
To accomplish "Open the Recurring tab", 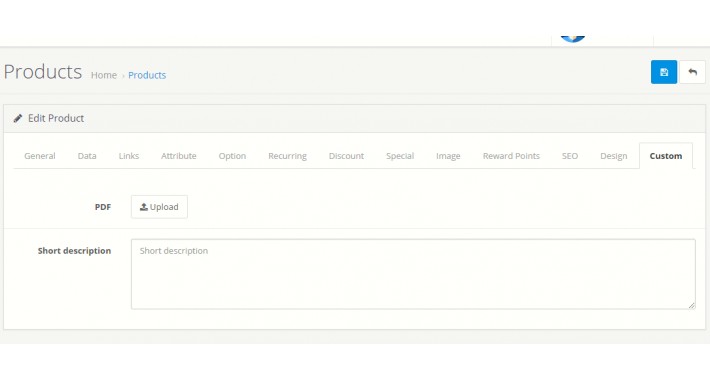I will click(x=288, y=156).
